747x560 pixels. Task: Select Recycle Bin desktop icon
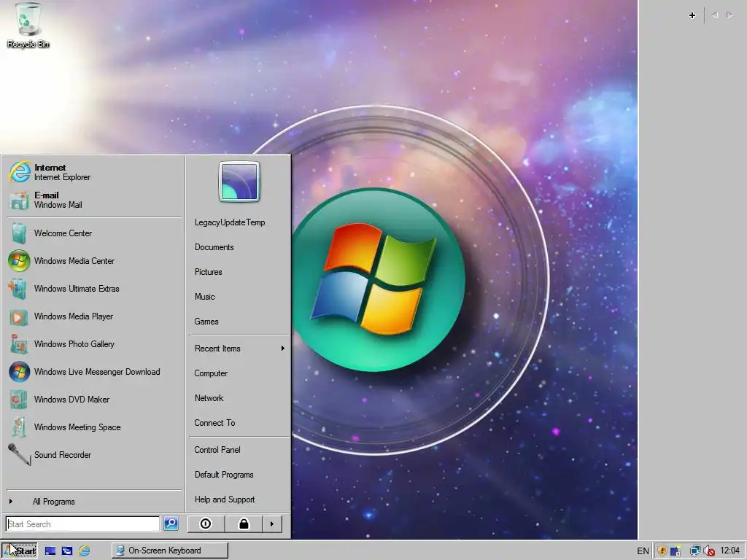pyautogui.click(x=28, y=26)
